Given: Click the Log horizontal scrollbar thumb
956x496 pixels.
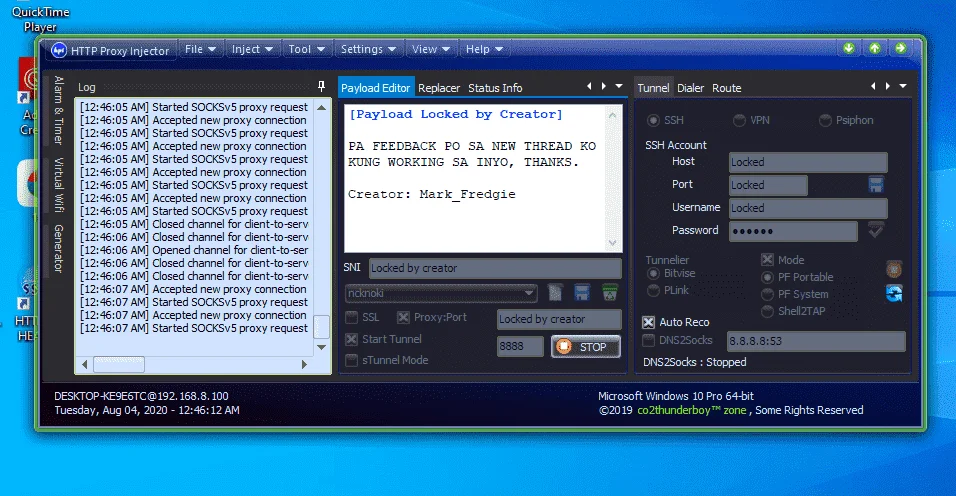Looking at the screenshot, I should (x=119, y=364).
